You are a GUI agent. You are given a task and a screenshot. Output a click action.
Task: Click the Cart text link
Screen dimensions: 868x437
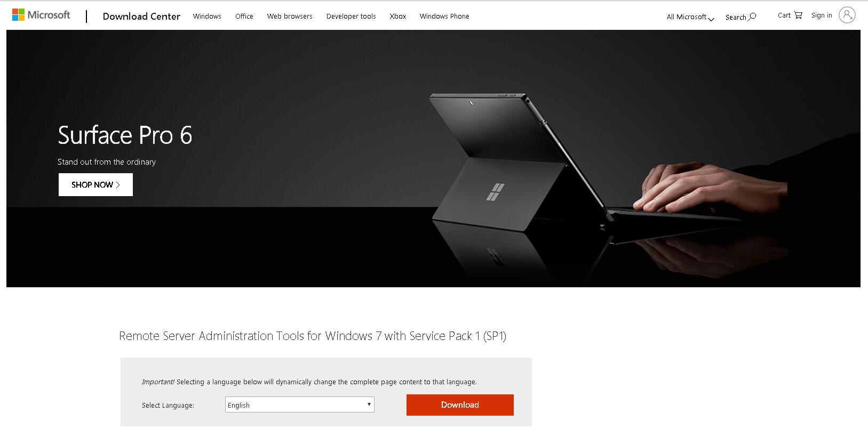784,15
